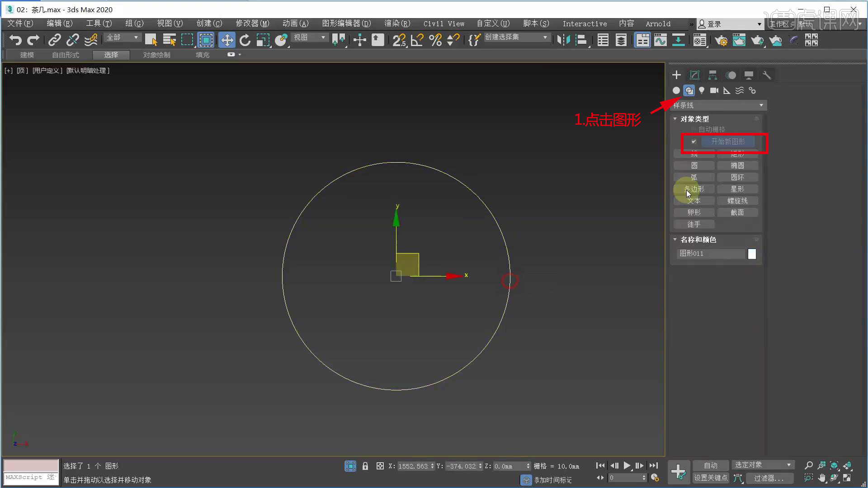Open the 视图 reference coordinate dropdown
Image resolution: width=868 pixels, height=488 pixels.
pos(310,38)
